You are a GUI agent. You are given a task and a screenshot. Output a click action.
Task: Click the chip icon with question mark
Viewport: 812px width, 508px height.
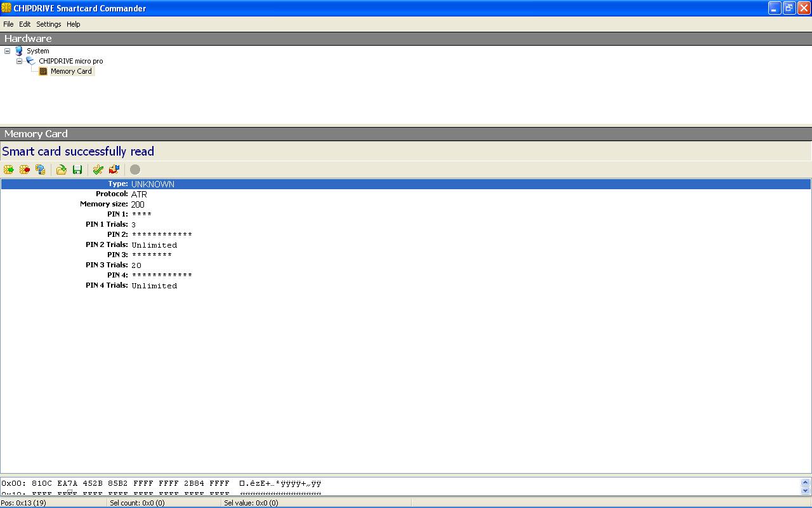pyautogui.click(x=41, y=170)
